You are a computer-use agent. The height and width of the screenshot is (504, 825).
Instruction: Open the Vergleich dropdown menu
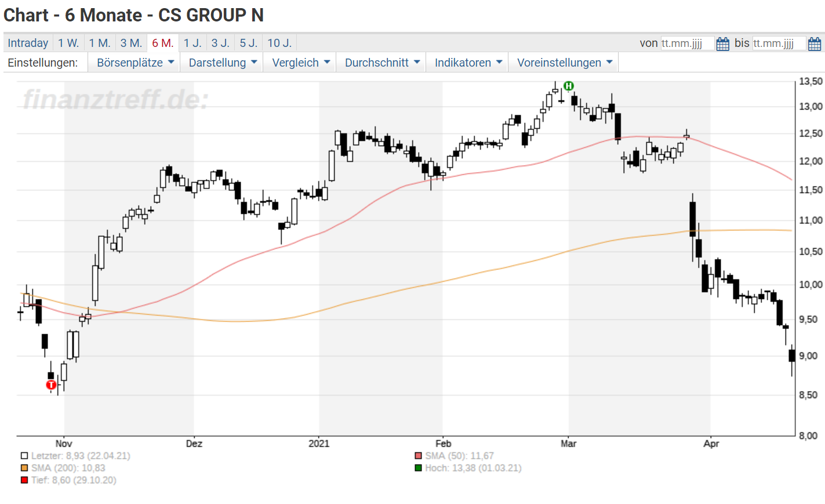point(301,63)
